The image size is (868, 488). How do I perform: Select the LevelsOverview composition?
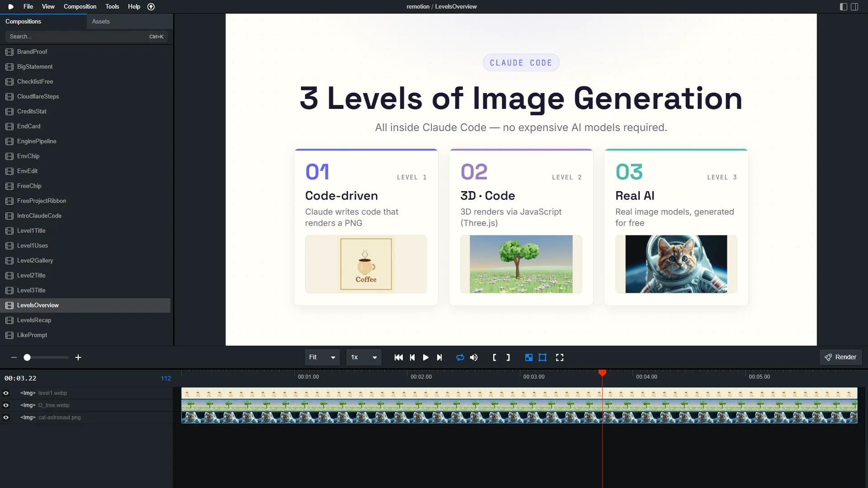click(x=85, y=305)
